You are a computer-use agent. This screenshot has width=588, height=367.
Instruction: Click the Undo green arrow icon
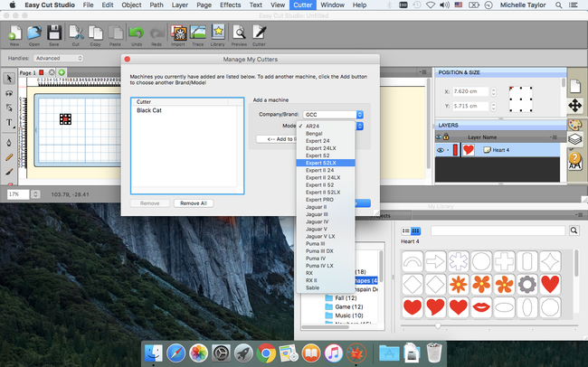coord(137,33)
